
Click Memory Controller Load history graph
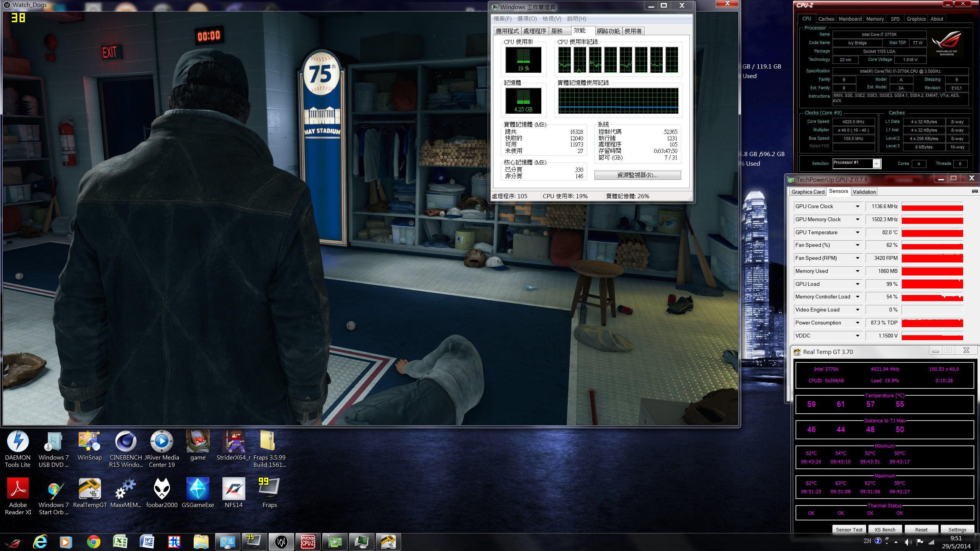[x=932, y=297]
